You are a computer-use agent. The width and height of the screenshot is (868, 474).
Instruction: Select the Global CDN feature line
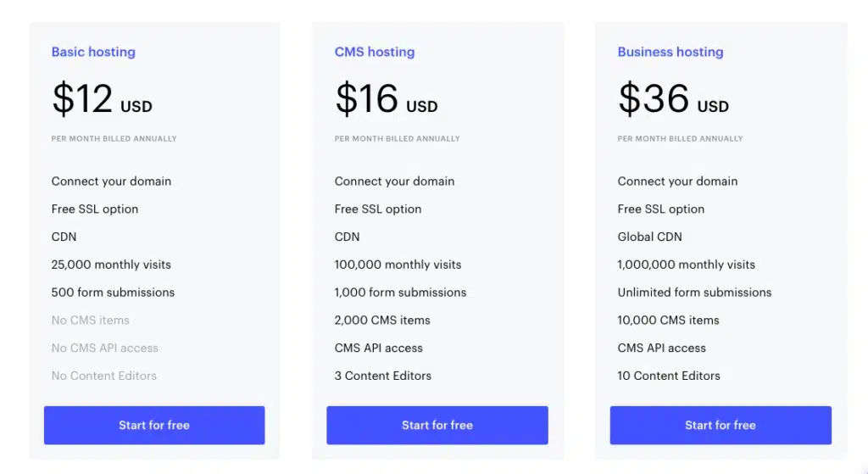[650, 237]
